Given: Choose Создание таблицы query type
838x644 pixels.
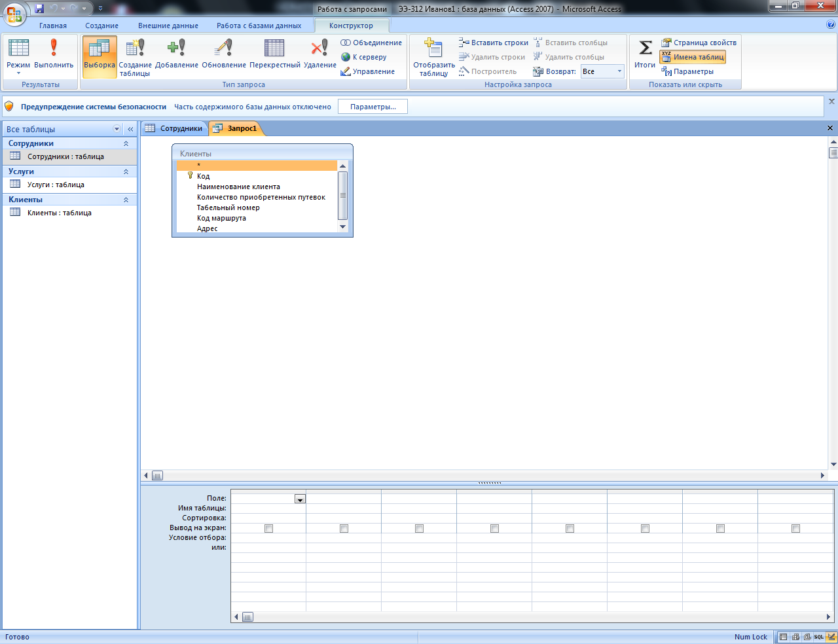Looking at the screenshot, I should pos(135,56).
